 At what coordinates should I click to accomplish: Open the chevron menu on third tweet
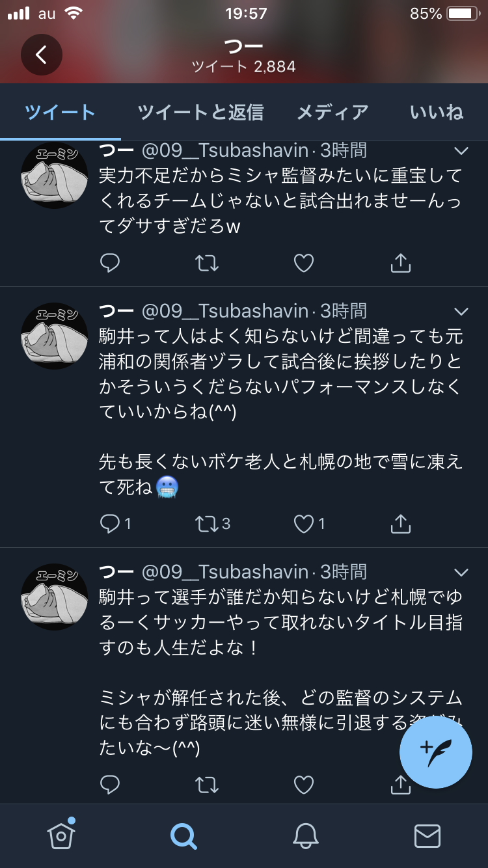pyautogui.click(x=461, y=572)
